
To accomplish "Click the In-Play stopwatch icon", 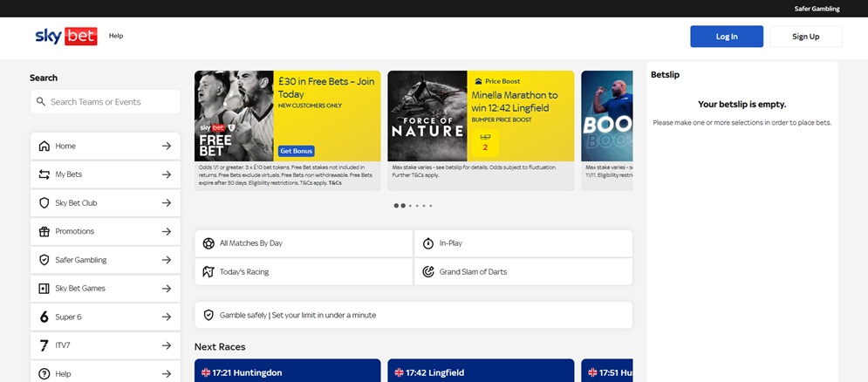I will coord(428,243).
